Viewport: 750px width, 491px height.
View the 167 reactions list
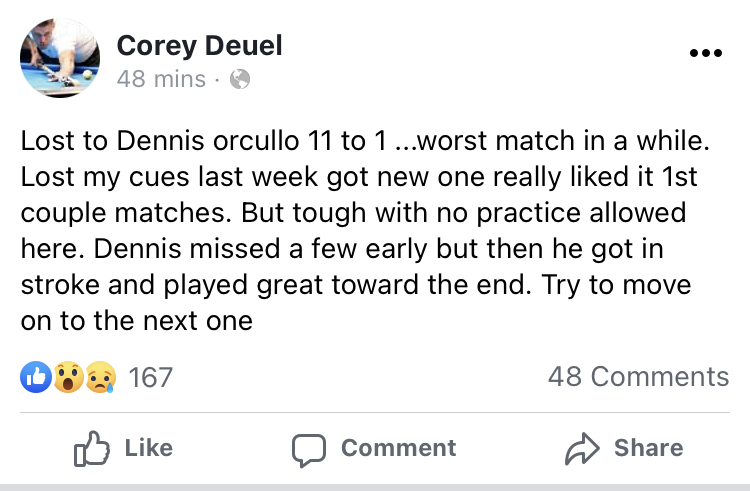click(151, 377)
